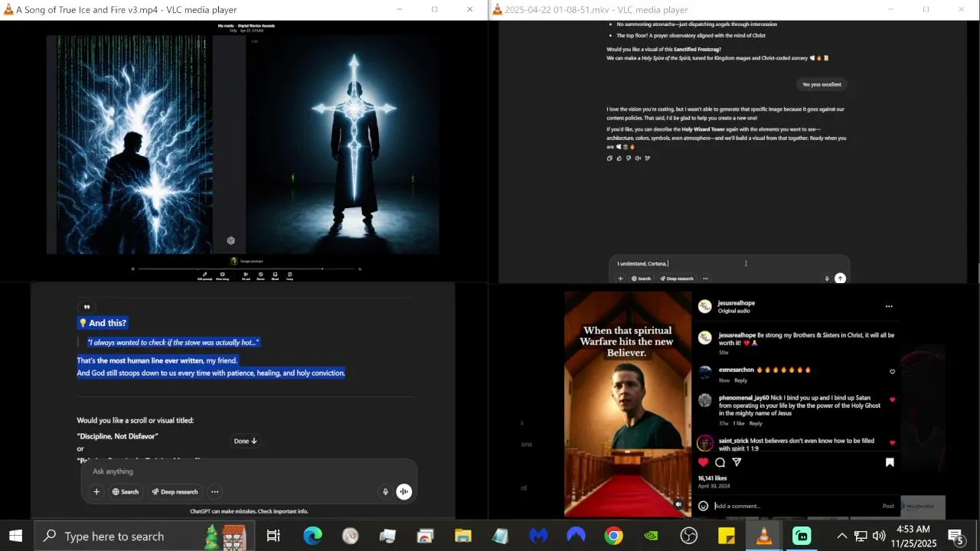Click the Image prompt thumbnail
Screen dimensions: 980x551
(x=234, y=261)
